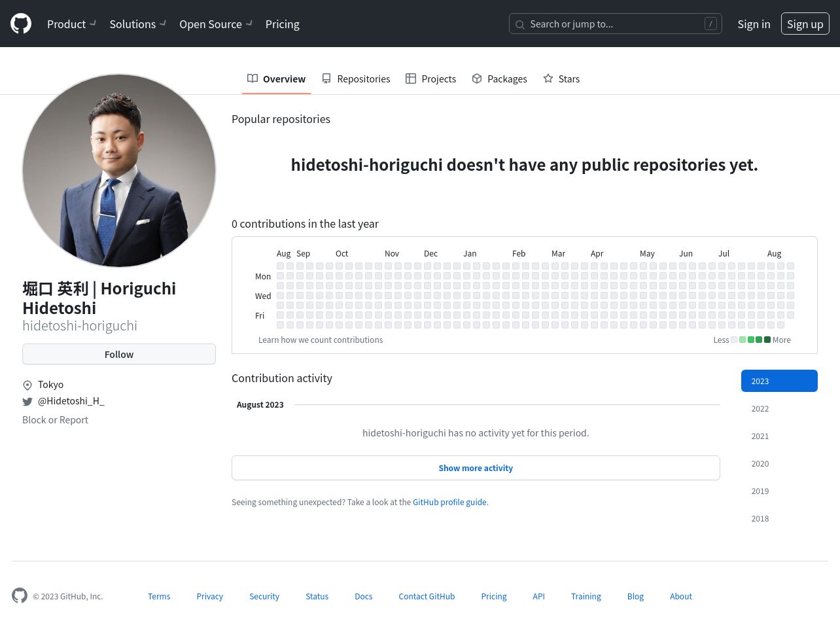
Task: Click the location pin icon beside Tokyo
Action: (x=27, y=385)
